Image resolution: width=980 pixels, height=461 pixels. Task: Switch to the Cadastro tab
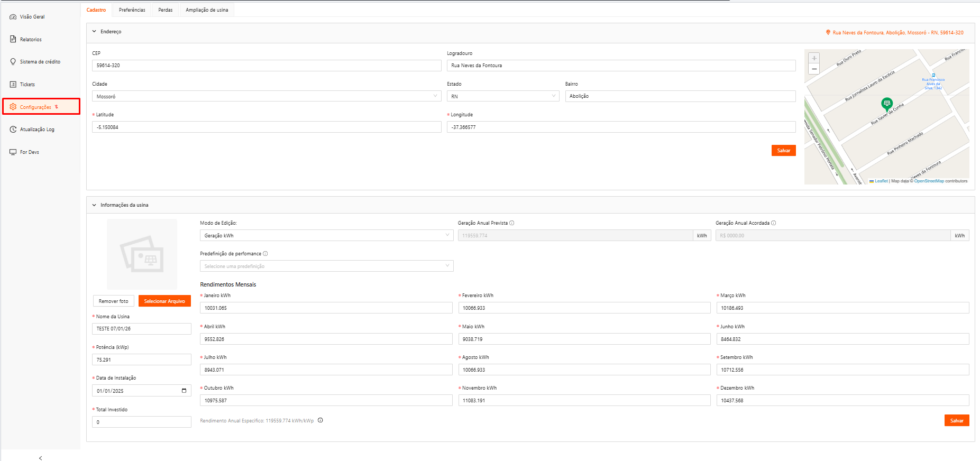pos(96,10)
